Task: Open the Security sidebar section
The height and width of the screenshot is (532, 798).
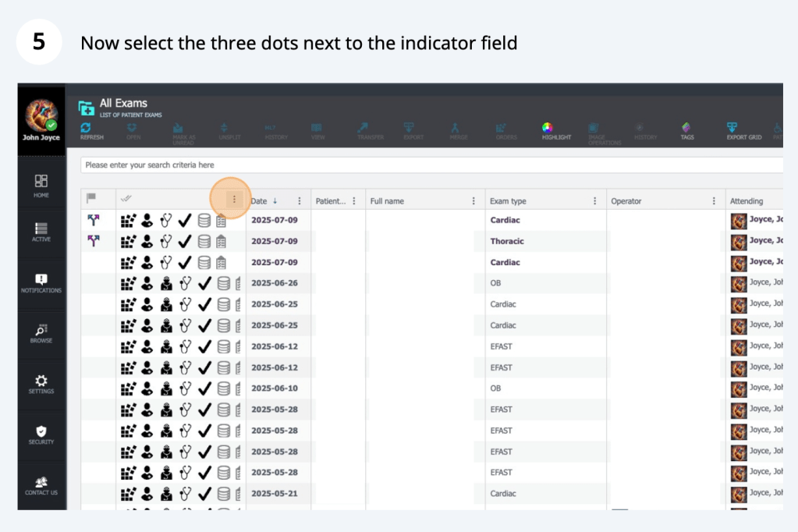Action: [41, 434]
